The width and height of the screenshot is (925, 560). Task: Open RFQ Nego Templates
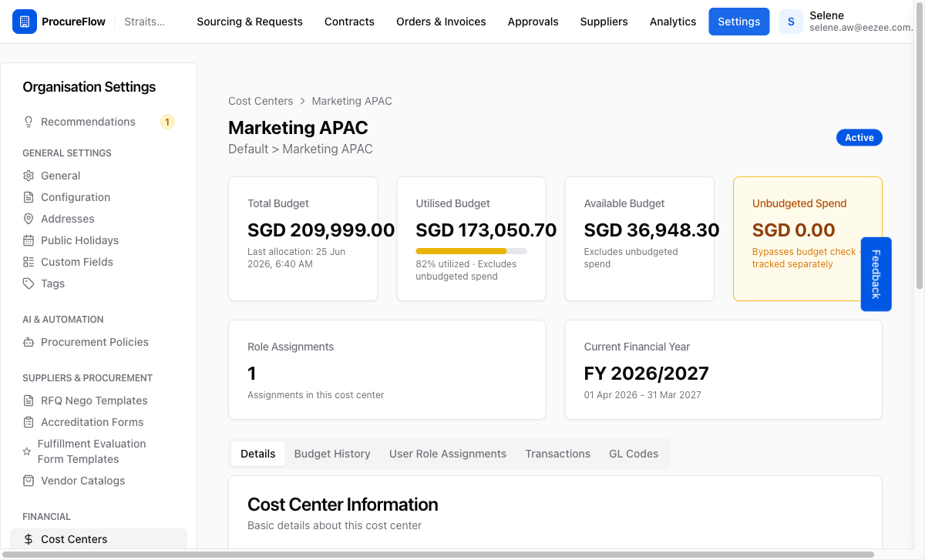[x=94, y=401]
